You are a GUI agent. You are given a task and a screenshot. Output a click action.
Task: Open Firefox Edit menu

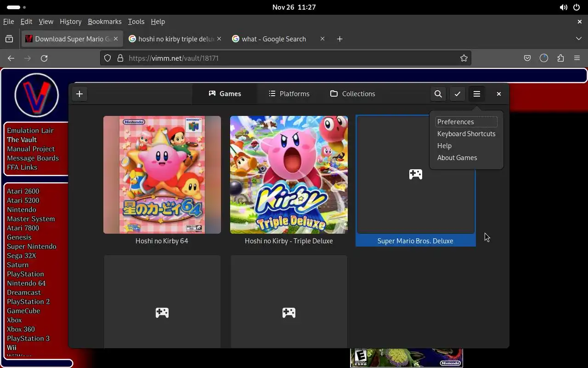[x=26, y=22]
